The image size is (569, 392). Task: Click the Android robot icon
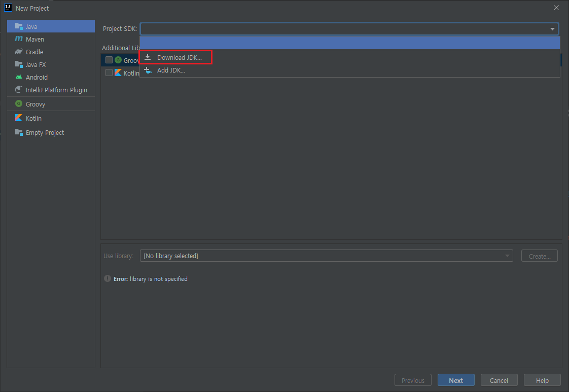pyautogui.click(x=18, y=77)
